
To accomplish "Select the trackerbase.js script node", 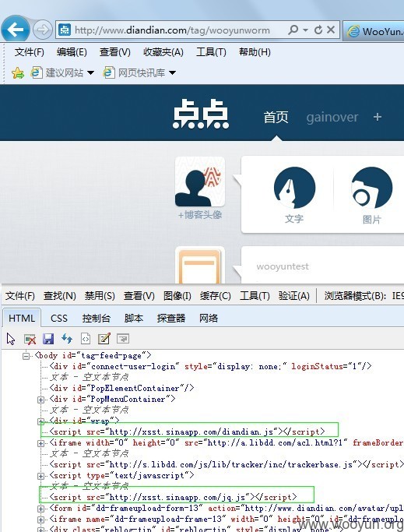I will tap(227, 464).
